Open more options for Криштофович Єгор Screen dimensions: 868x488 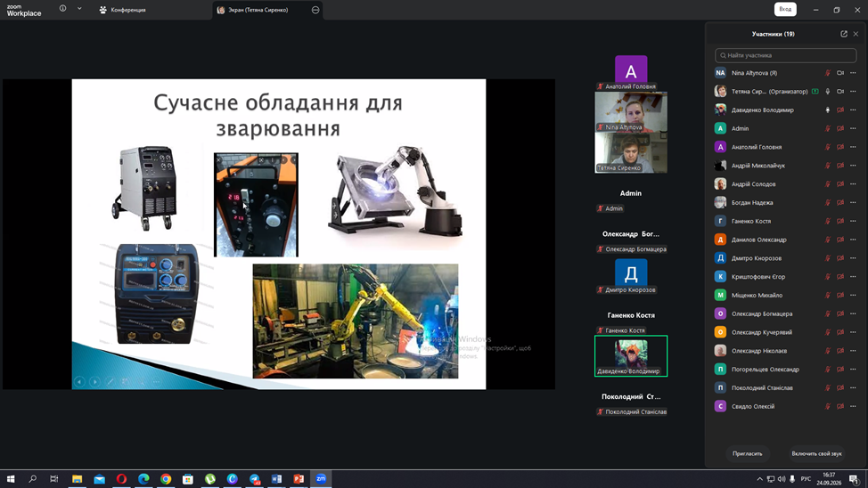click(x=853, y=277)
